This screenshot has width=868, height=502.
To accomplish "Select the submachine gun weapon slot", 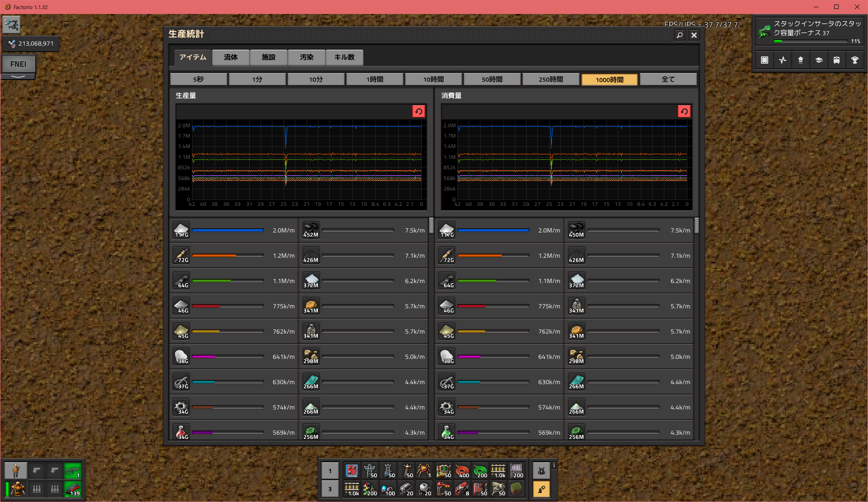I will (x=73, y=470).
